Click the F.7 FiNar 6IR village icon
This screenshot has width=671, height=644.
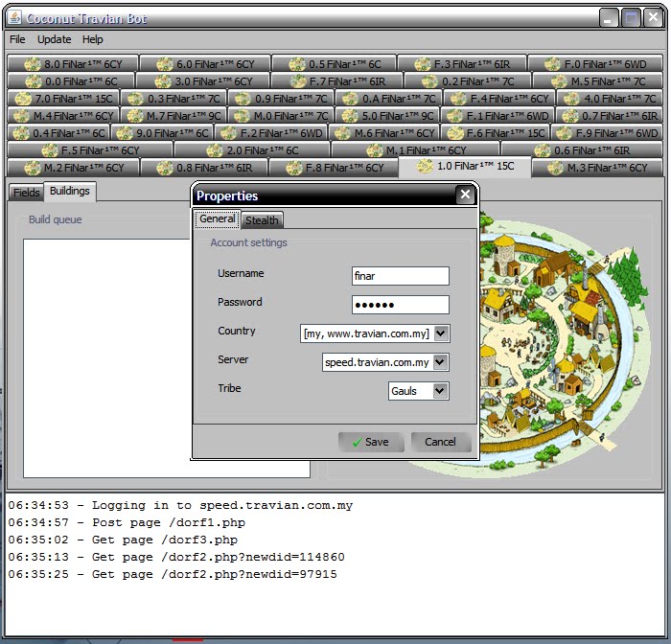pos(298,81)
